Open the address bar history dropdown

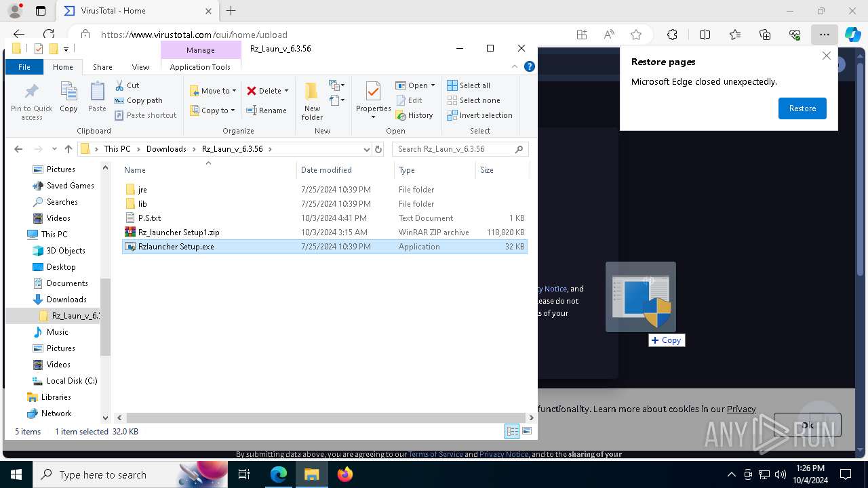[x=367, y=149]
